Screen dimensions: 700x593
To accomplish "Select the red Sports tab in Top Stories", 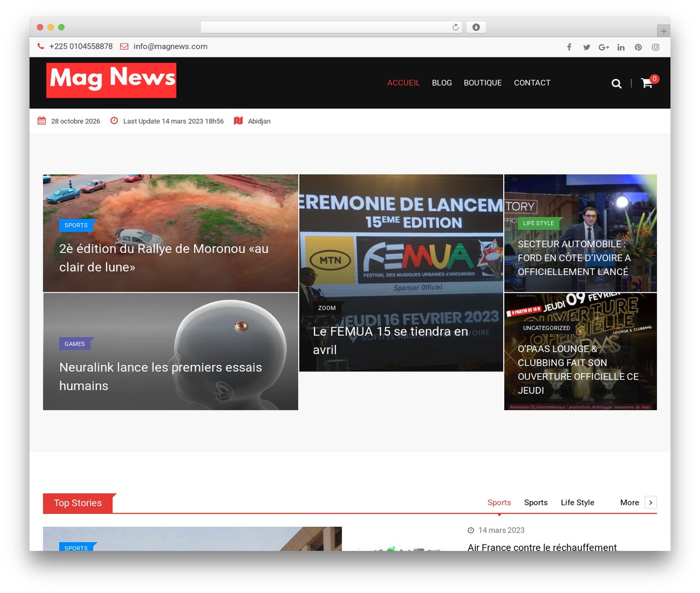I will coord(499,503).
